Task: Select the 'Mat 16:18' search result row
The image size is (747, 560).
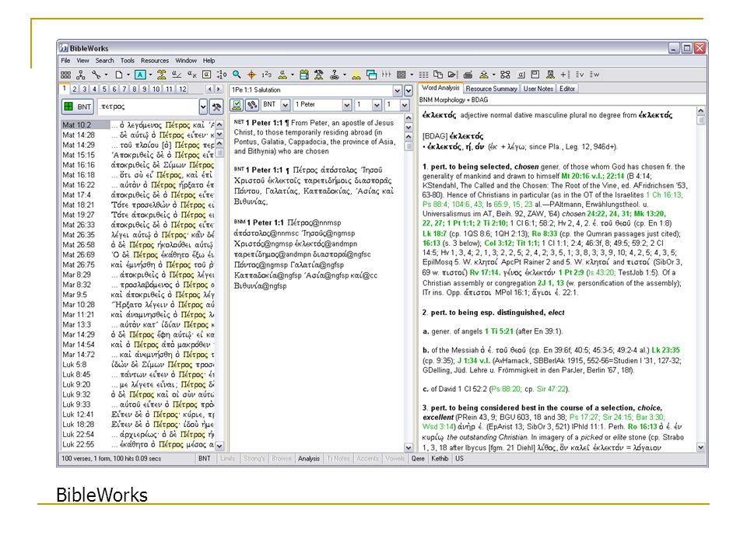Action: pos(139,175)
